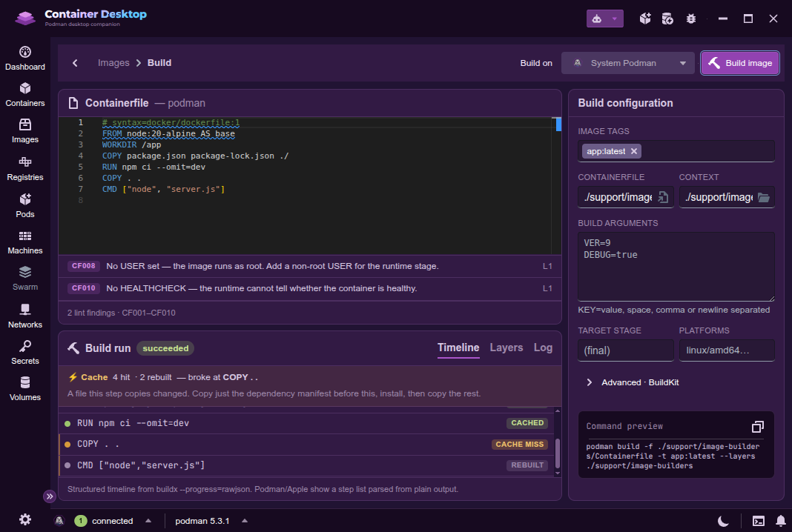The image size is (792, 532).
Task: Toggle dark mode with the moon icon
Action: point(723,521)
